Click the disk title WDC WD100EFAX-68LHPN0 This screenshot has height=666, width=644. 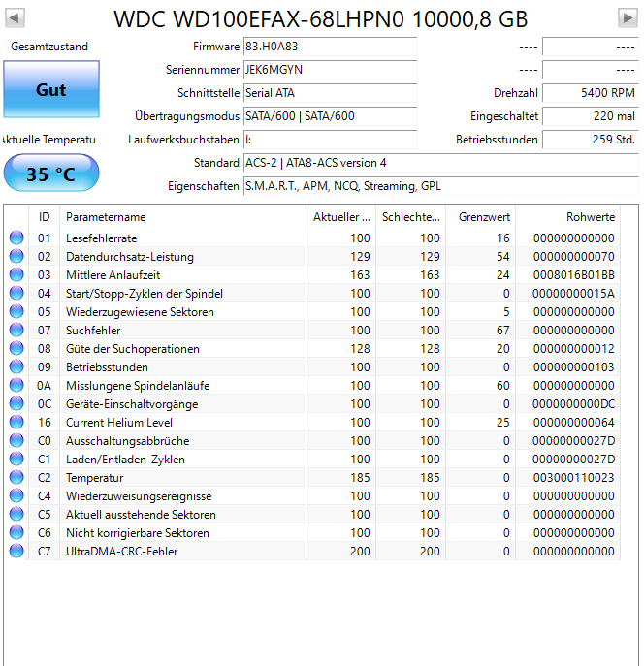(321, 19)
